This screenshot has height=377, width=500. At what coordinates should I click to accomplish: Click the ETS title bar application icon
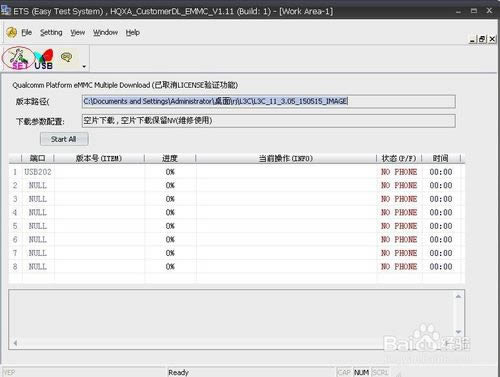coord(5,11)
